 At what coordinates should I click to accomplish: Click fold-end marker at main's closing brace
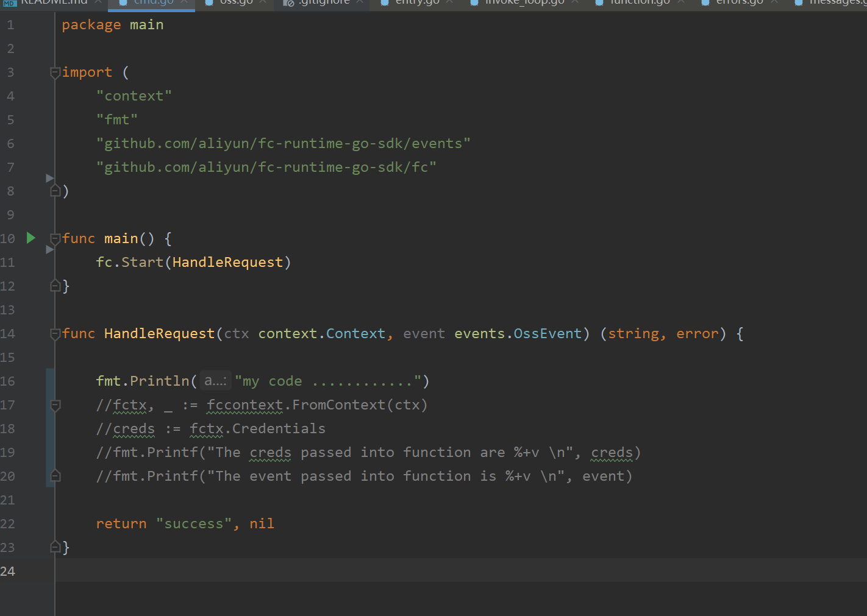55,286
